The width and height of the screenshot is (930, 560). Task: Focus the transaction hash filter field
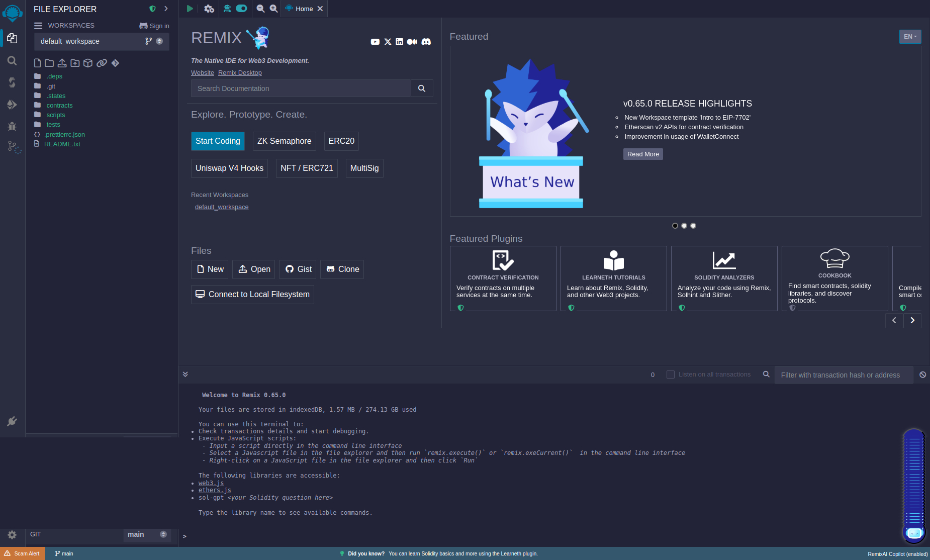pos(844,375)
